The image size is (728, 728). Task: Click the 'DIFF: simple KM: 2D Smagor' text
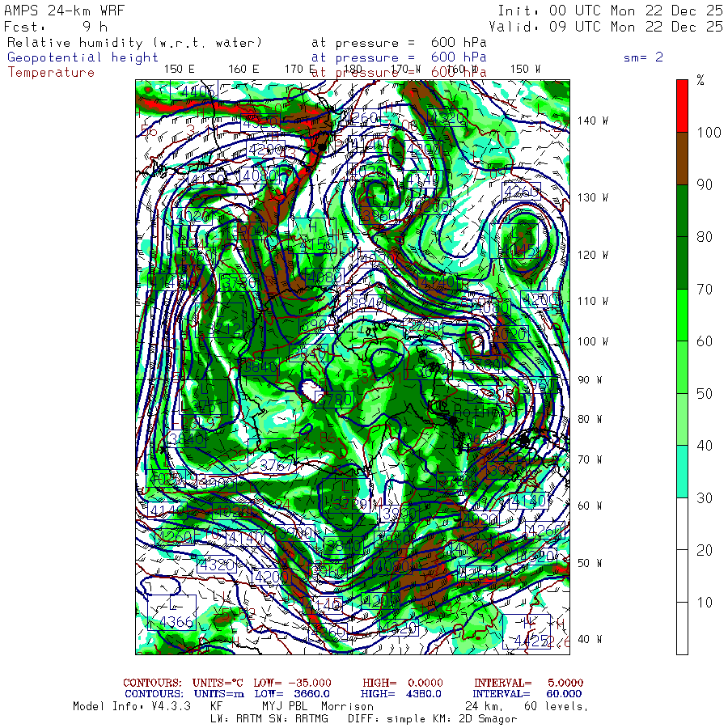[432, 719]
